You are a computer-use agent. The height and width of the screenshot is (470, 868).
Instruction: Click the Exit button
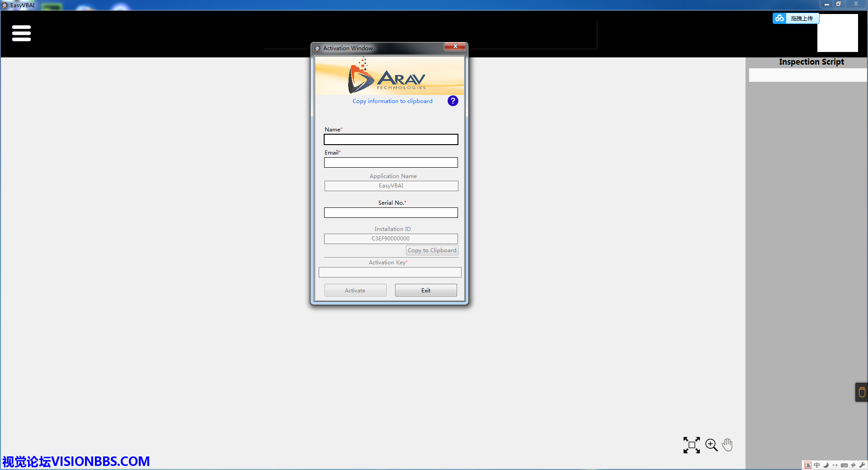tap(426, 290)
